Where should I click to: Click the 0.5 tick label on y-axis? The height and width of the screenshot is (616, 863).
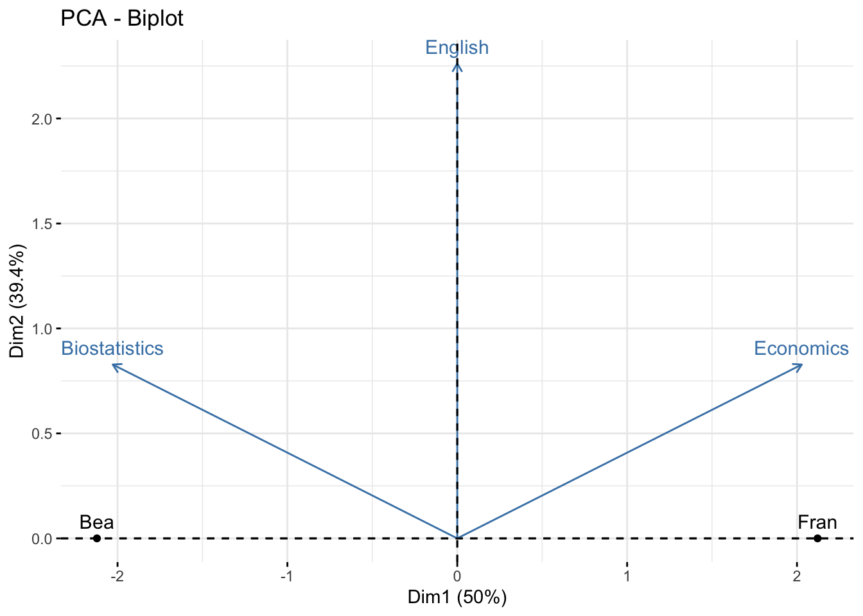tap(41, 434)
